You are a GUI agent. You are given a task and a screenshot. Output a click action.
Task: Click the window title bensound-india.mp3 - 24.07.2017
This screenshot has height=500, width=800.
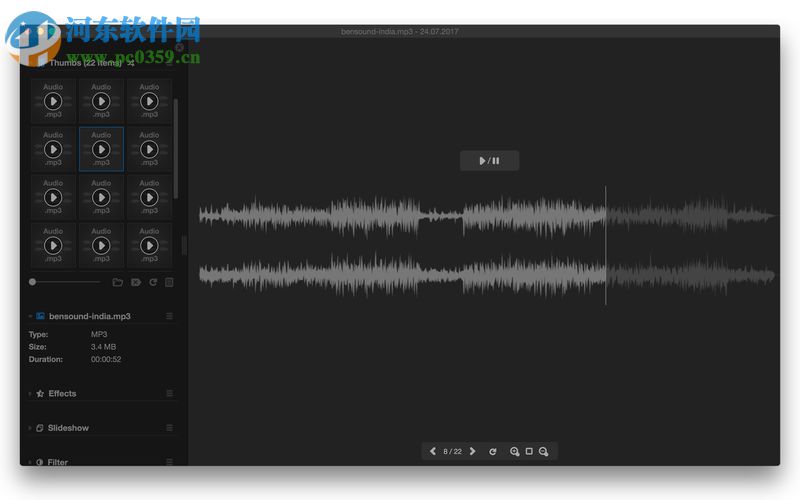tap(399, 32)
